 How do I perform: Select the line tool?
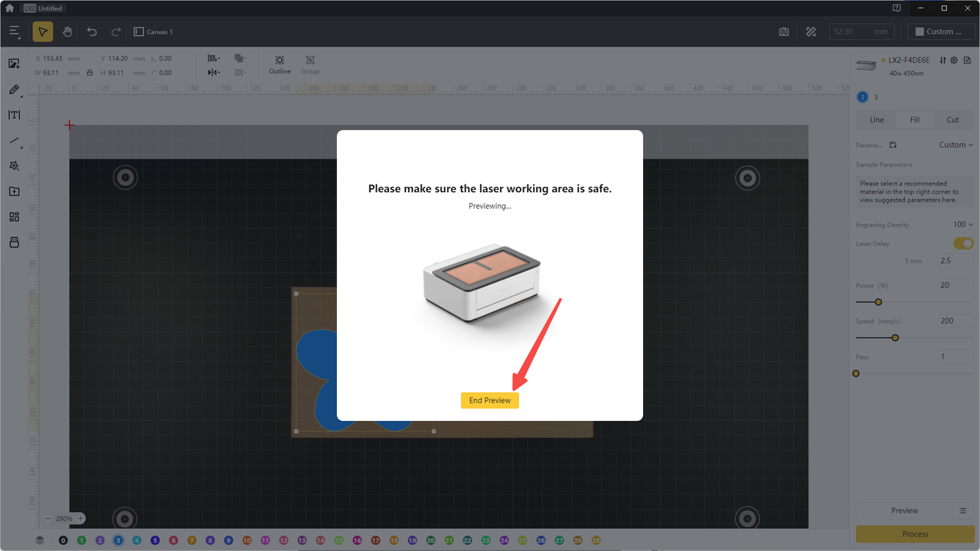tap(14, 141)
